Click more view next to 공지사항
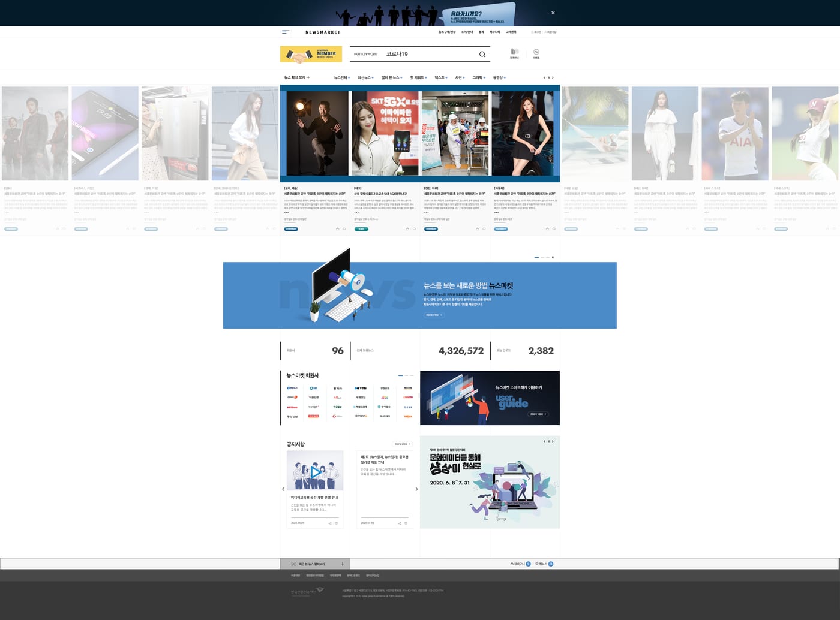This screenshot has width=840, height=620. [x=403, y=444]
